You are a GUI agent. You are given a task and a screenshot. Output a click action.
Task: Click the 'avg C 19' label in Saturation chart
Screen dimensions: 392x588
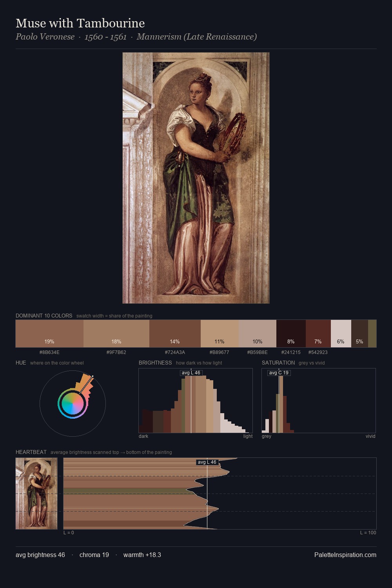coord(279,373)
